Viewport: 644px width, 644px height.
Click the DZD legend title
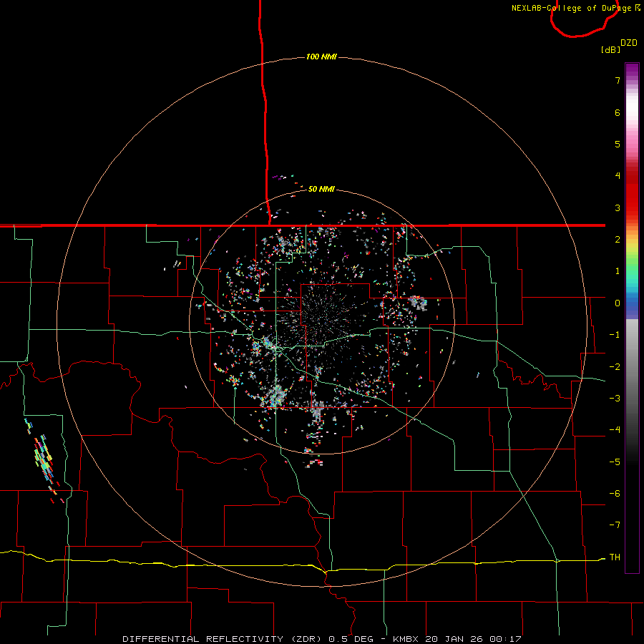(629, 43)
